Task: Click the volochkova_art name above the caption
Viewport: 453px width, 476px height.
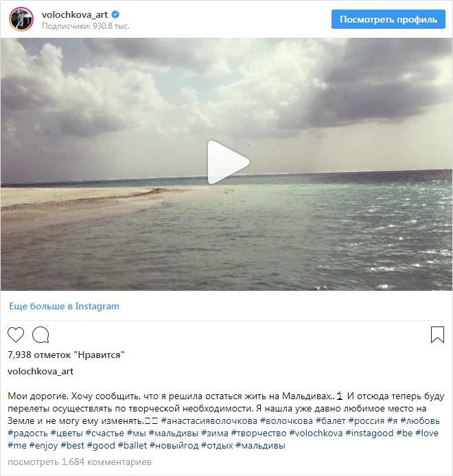Action: 40,371
